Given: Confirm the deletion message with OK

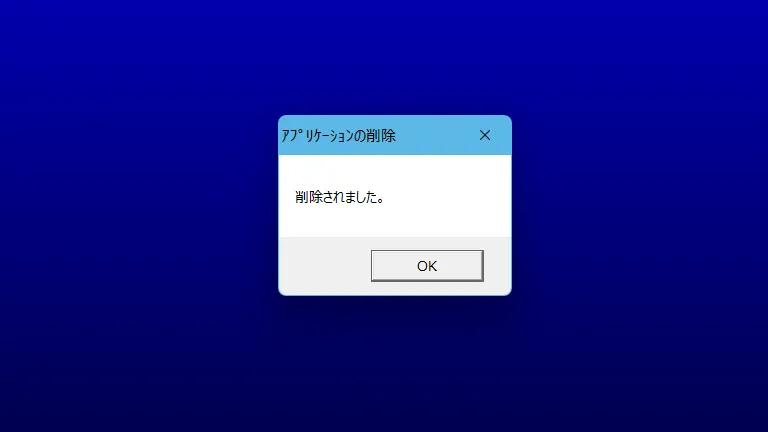Looking at the screenshot, I should pyautogui.click(x=427, y=266).
